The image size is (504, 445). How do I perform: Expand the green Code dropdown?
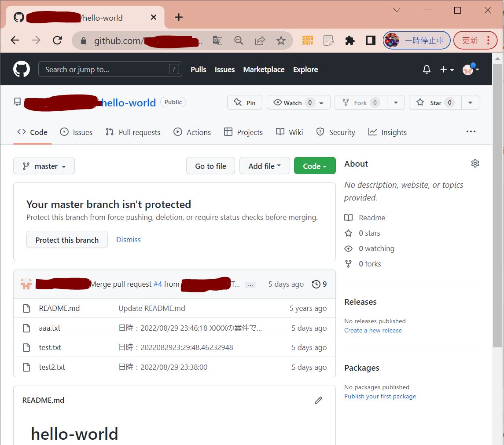click(315, 166)
